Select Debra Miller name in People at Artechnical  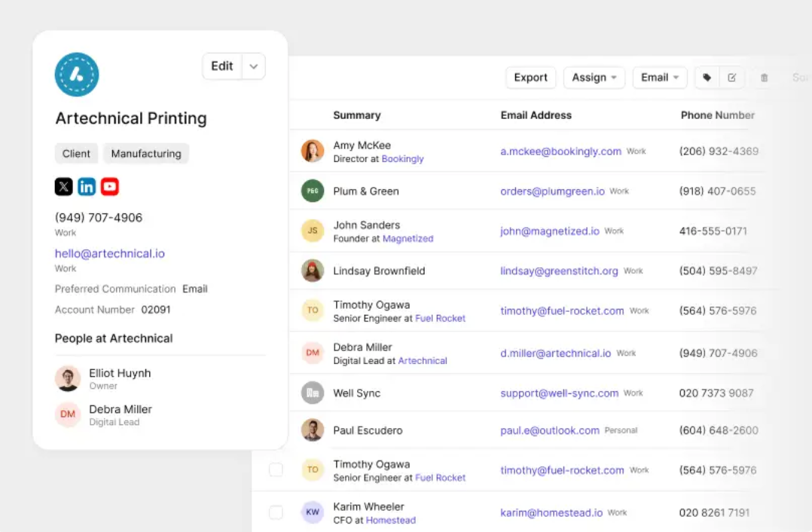click(x=121, y=409)
